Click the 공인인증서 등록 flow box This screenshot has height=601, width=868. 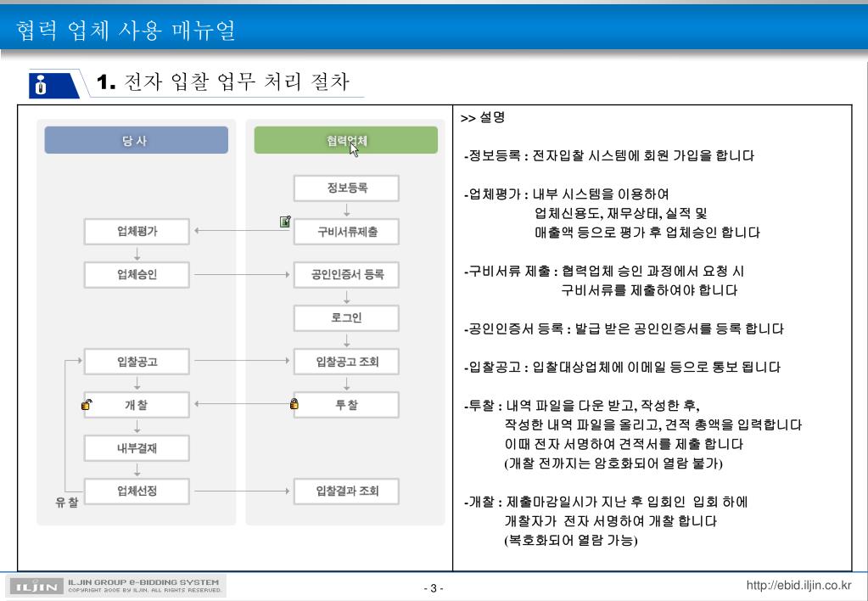pyautogui.click(x=346, y=274)
